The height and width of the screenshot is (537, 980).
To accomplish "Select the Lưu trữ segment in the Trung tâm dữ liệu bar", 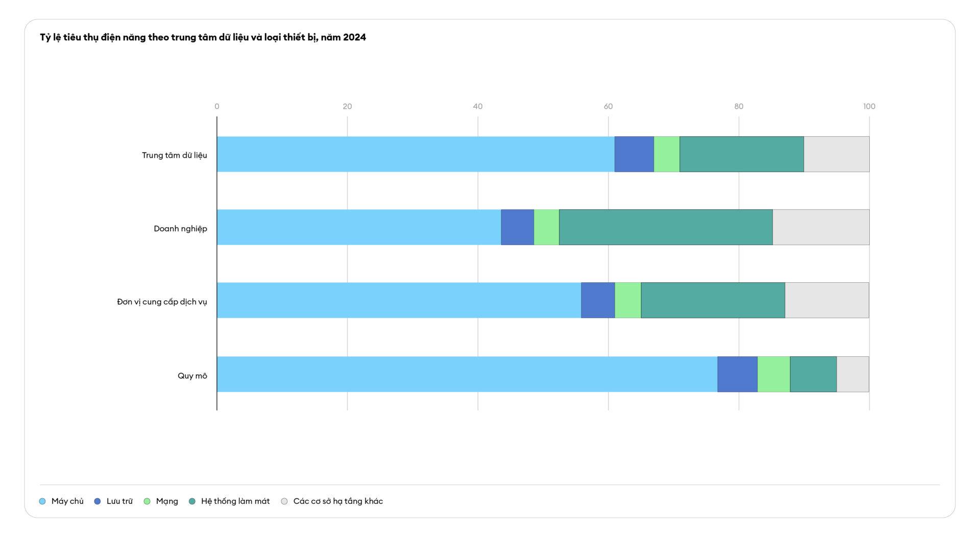I will pos(634,154).
